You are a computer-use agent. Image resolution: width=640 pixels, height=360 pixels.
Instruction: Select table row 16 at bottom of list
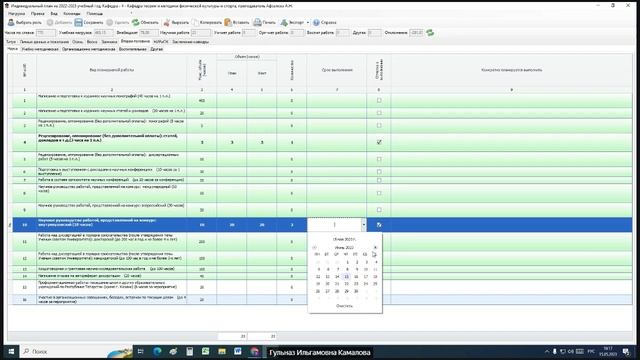coord(322,300)
